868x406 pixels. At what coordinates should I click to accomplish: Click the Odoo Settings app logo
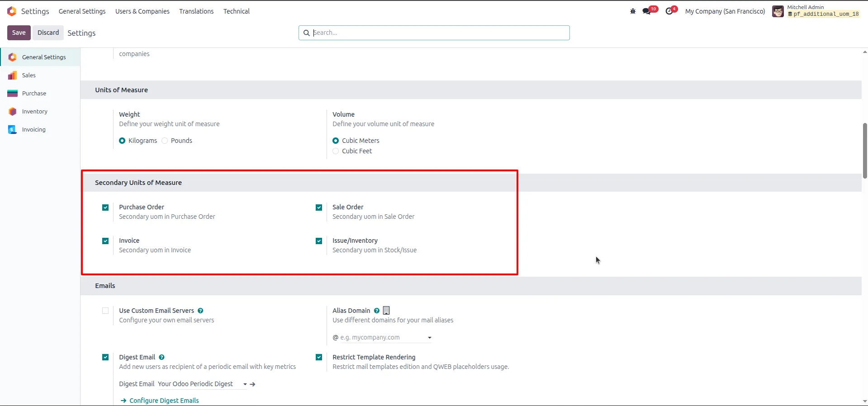(12, 11)
